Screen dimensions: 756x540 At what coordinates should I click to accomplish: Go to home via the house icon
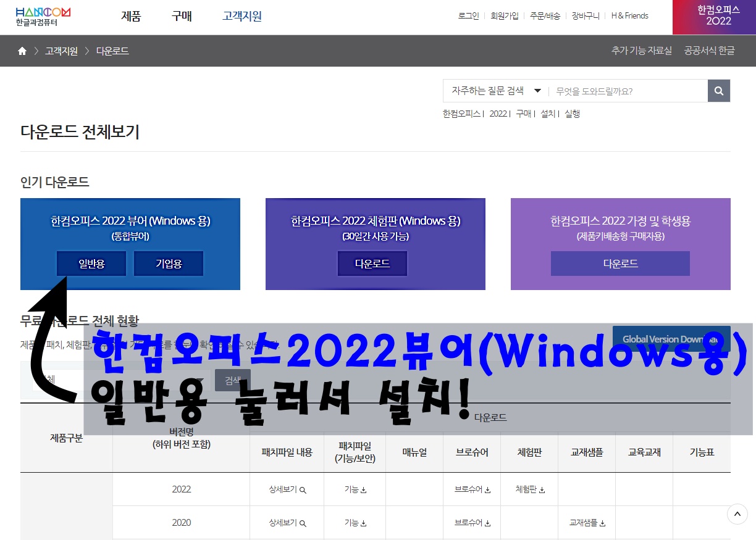[22, 51]
